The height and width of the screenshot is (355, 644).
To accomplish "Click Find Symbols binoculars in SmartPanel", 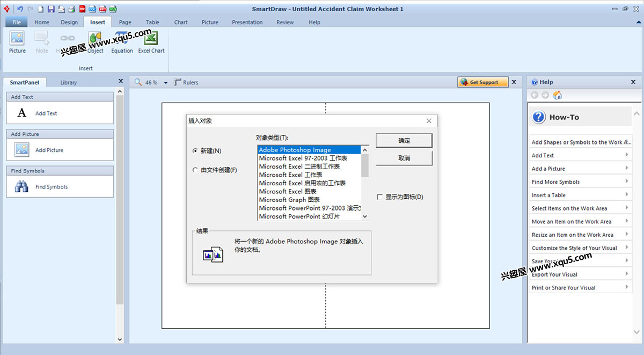I will click(21, 187).
